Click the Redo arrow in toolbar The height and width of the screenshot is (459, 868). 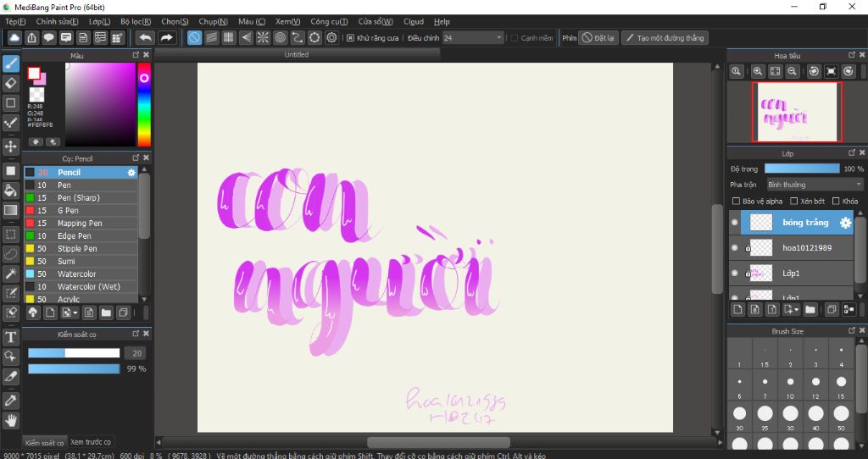pyautogui.click(x=166, y=37)
